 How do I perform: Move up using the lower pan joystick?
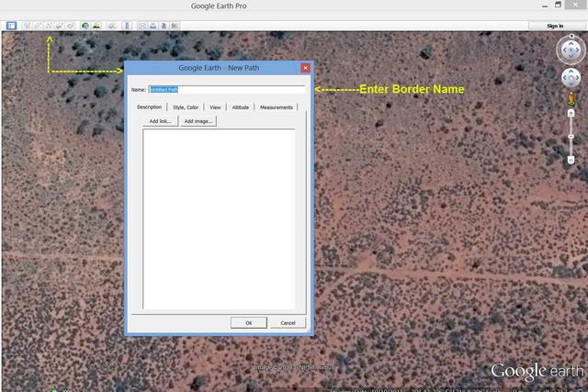point(571,72)
